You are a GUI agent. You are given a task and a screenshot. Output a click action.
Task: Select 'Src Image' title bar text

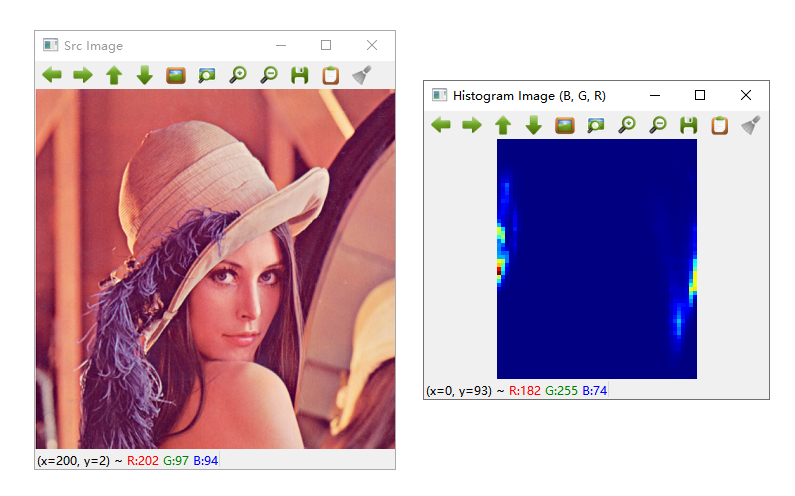93,46
